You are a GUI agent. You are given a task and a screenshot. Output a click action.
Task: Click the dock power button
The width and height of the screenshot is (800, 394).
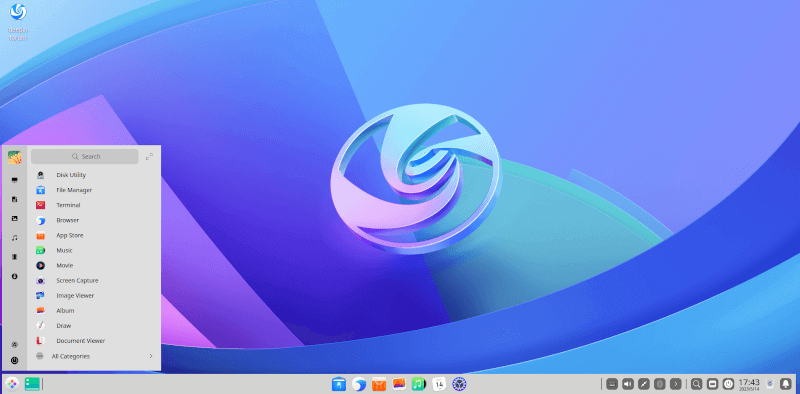(729, 384)
